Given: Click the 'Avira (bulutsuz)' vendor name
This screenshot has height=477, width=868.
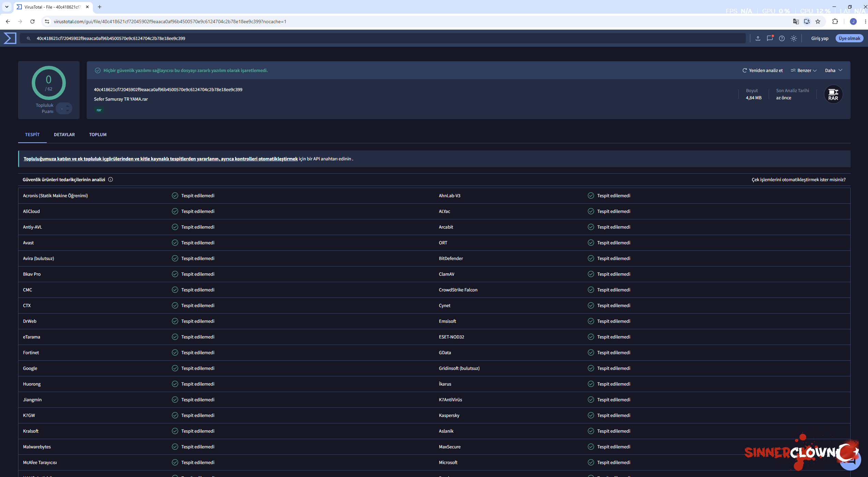Looking at the screenshot, I should [x=38, y=259].
